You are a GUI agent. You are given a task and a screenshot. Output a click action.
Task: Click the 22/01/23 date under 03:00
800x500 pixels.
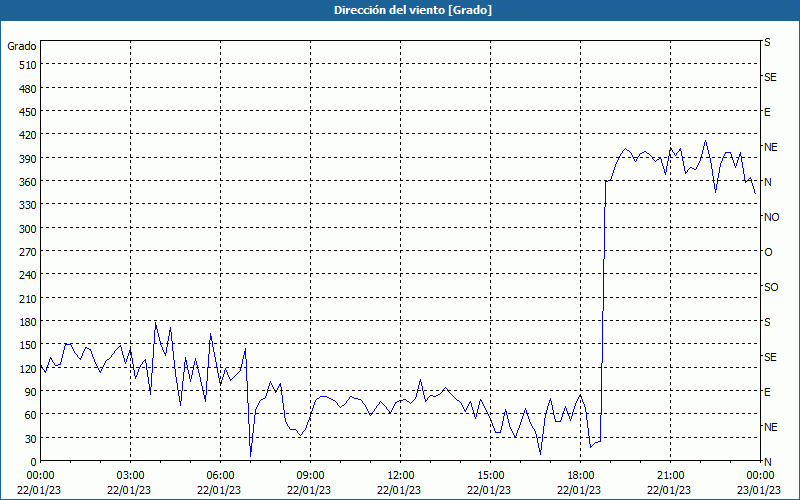tap(129, 490)
